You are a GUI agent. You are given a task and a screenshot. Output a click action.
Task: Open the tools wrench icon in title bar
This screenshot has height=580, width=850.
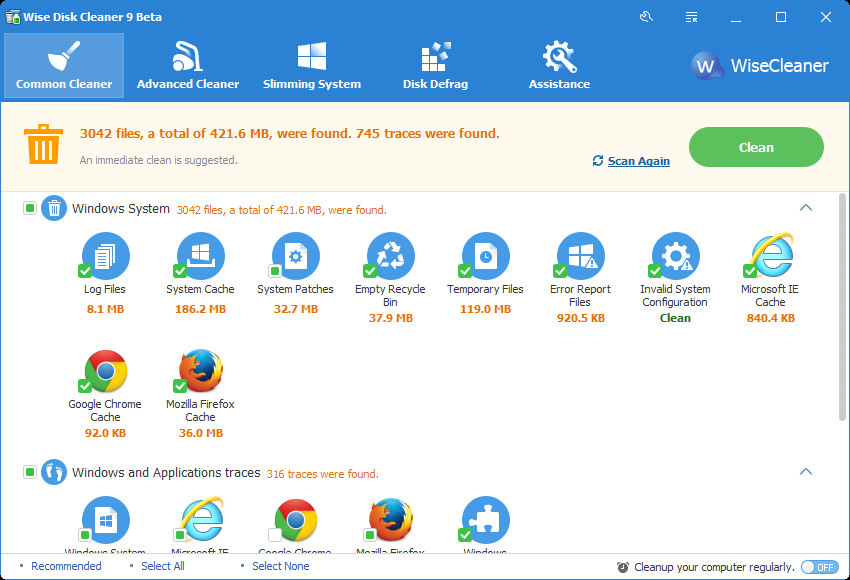(x=646, y=17)
